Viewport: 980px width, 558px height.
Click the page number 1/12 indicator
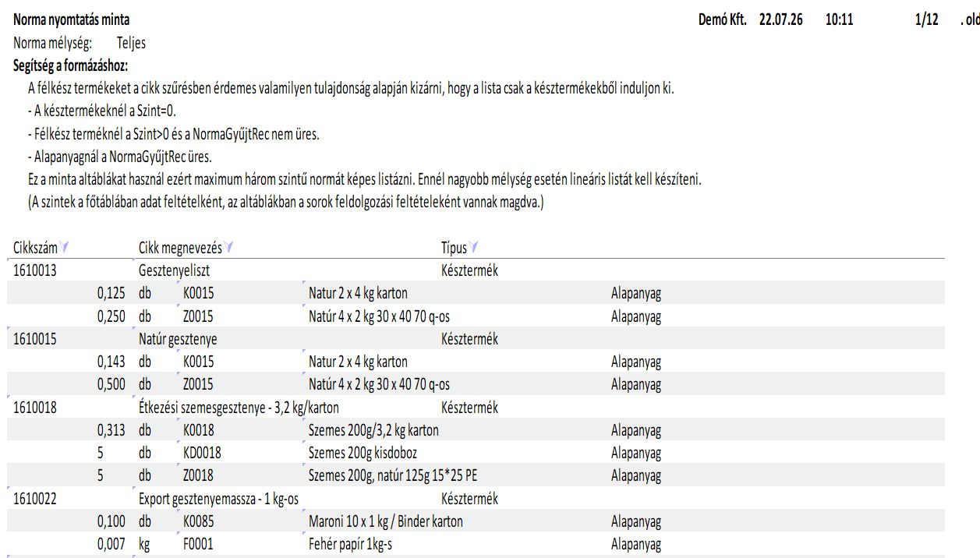tap(926, 20)
